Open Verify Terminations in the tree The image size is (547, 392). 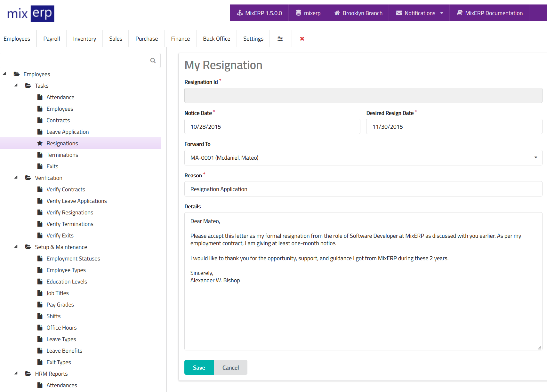coord(70,224)
